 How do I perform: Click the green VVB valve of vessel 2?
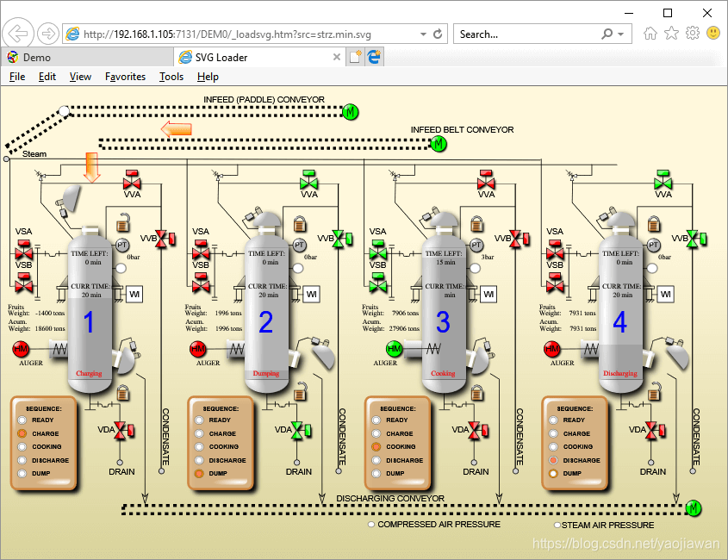342,239
